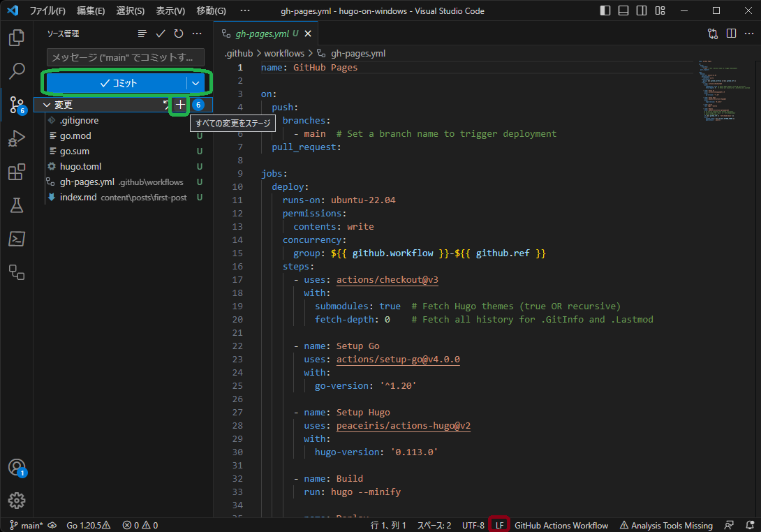Click GitHub Actions Workflow language mode

[x=561, y=525]
